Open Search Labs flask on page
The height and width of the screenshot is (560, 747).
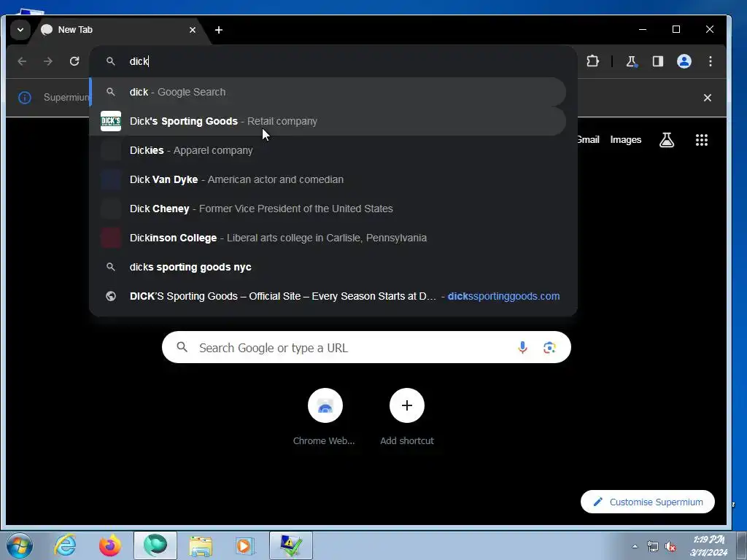(x=667, y=139)
